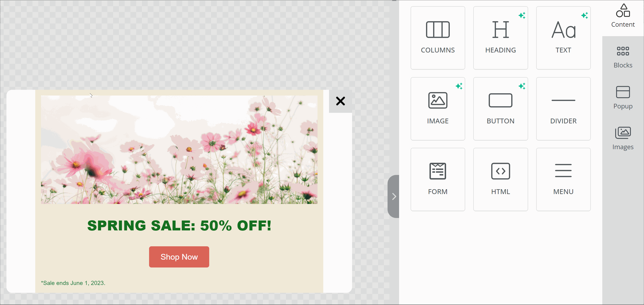Select the Columns content block
Image resolution: width=644 pixels, height=305 pixels.
[438, 38]
